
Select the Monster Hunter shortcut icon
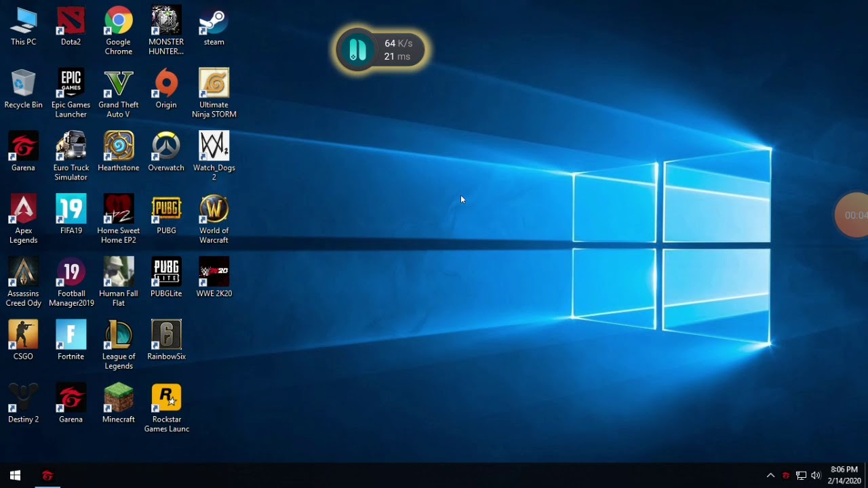tap(166, 31)
